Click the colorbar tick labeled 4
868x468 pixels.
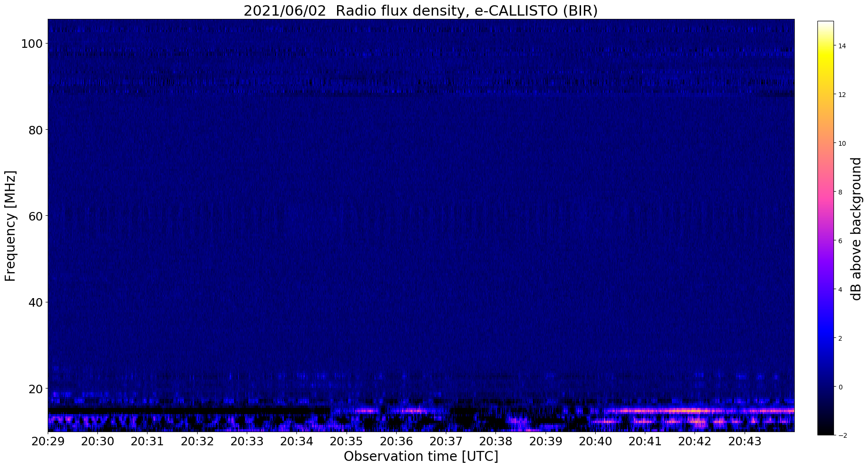click(840, 290)
